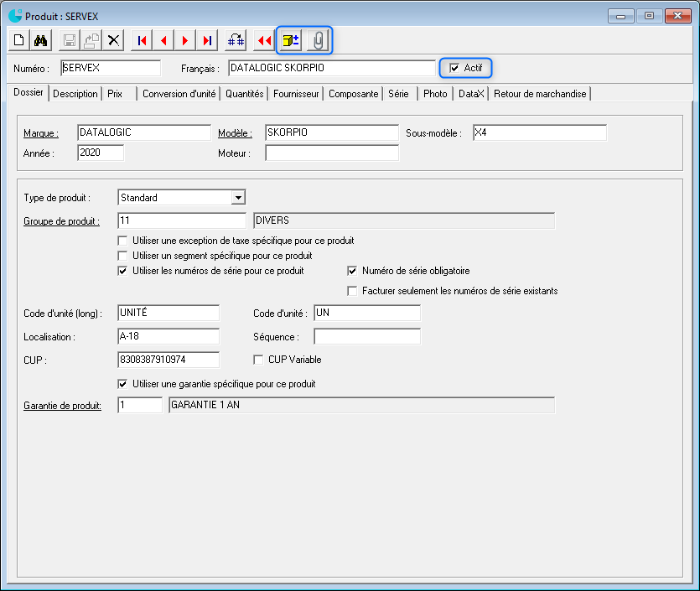The width and height of the screenshot is (700, 591).
Task: Switch to the Description tab
Action: [75, 94]
